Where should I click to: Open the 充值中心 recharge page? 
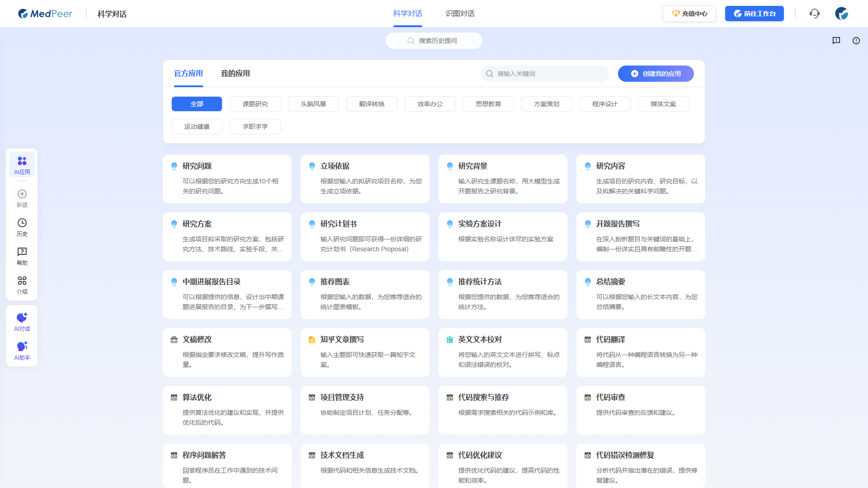[689, 14]
